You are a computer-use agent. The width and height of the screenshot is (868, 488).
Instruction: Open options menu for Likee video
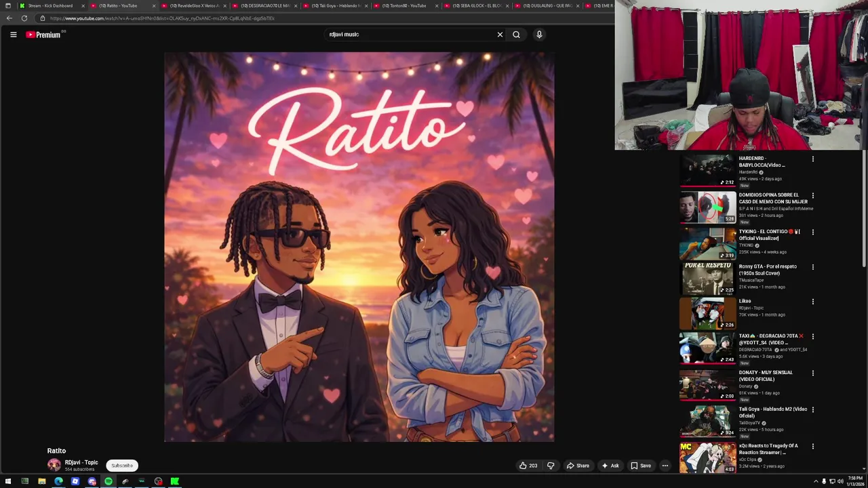813,302
